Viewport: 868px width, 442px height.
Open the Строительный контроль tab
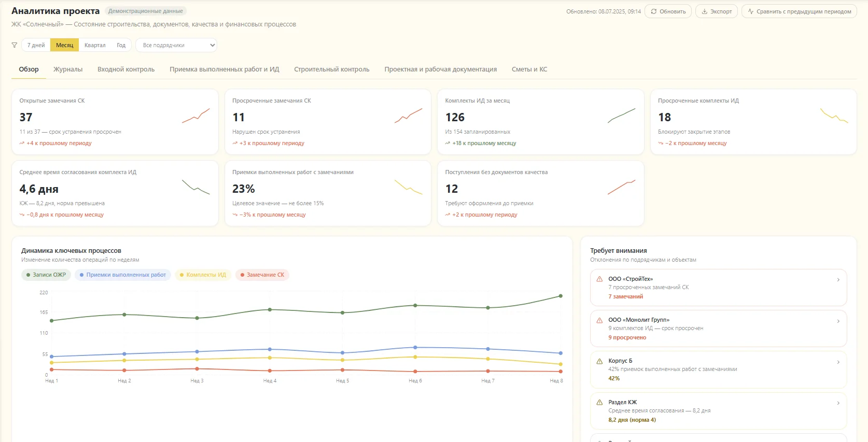(332, 69)
